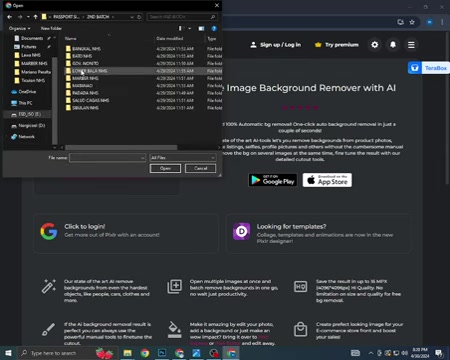Image resolution: width=450 pixels, height=360 pixels.
Task: Sort by the Name column header
Action: tap(71, 39)
